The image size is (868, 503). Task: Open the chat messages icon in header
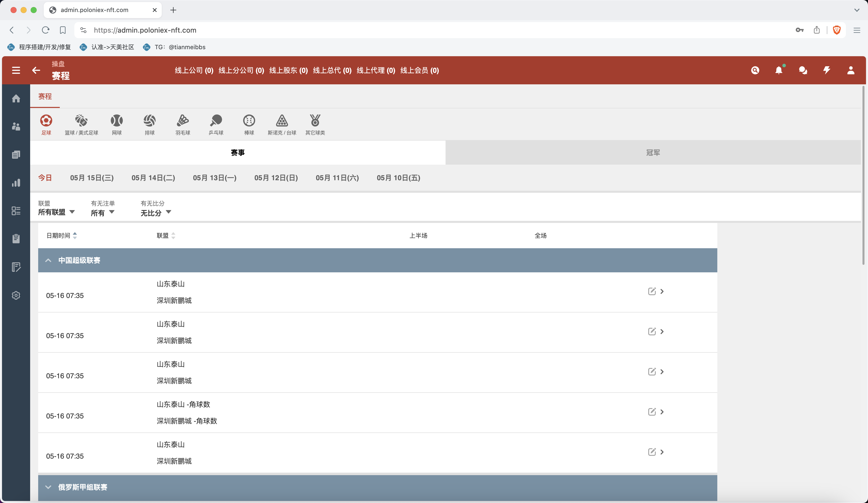point(802,71)
